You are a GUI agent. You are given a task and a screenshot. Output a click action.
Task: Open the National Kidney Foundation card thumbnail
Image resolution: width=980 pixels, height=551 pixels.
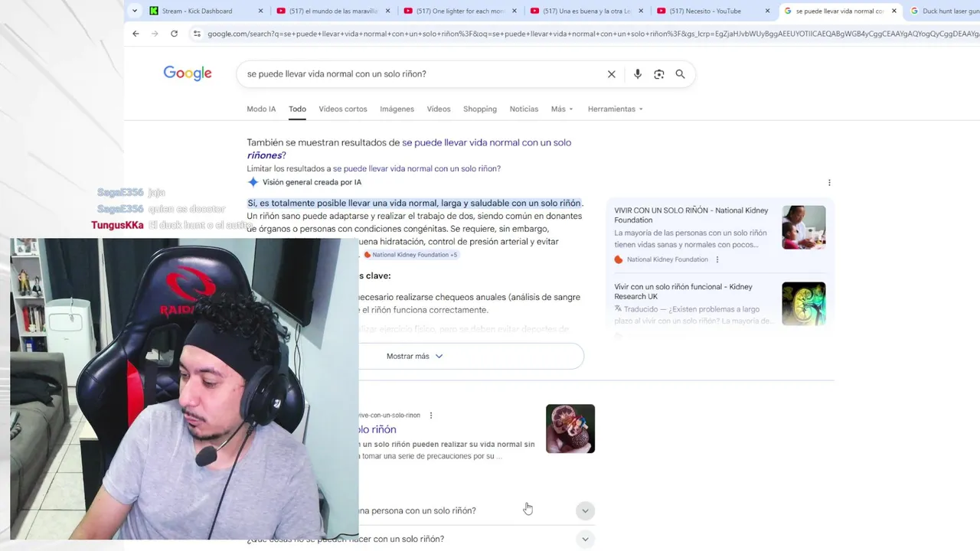(x=803, y=227)
